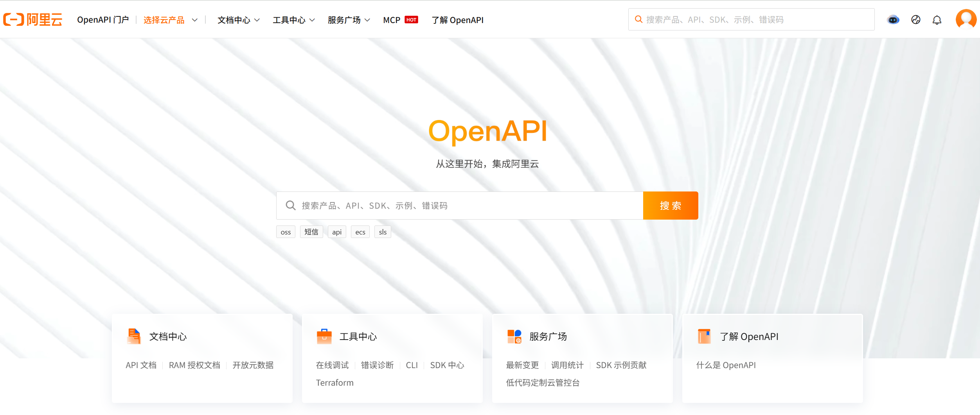Open the CLI link
This screenshot has width=980, height=415.
[x=412, y=365]
